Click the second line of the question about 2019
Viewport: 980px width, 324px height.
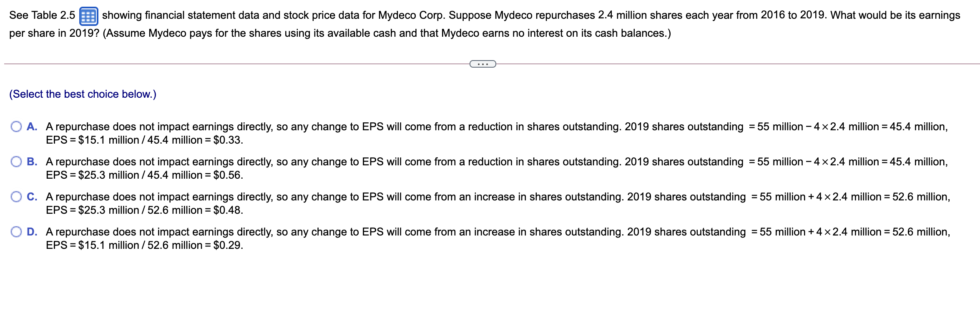340,33
